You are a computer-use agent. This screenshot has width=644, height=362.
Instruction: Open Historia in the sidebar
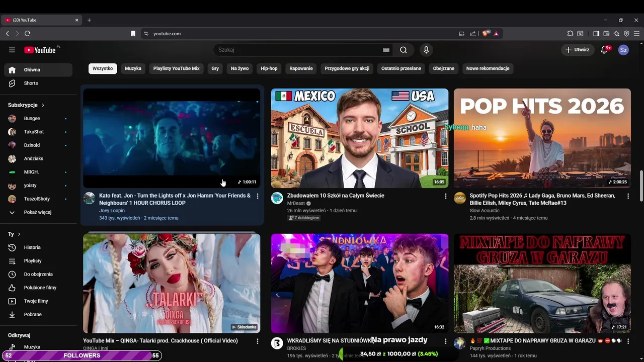pos(38,247)
